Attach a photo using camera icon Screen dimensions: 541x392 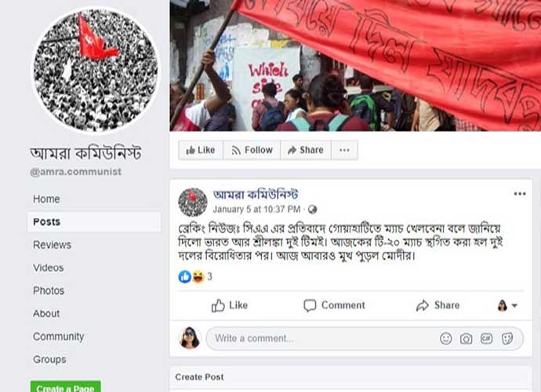click(x=467, y=339)
